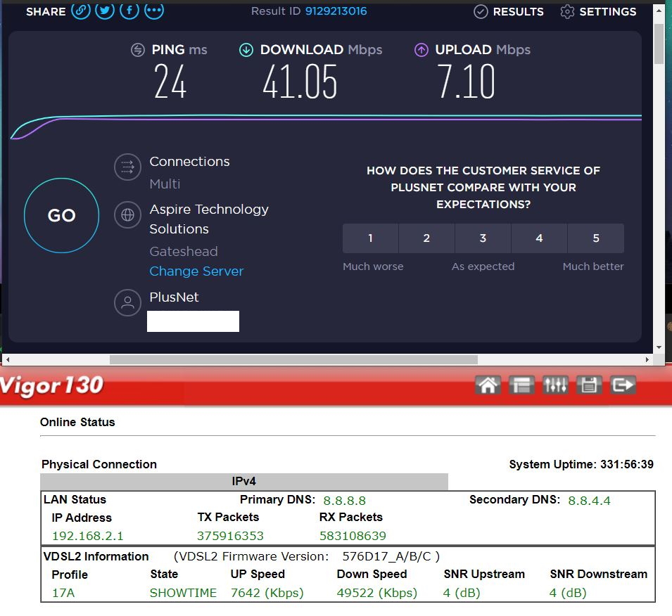Image resolution: width=672 pixels, height=616 pixels.
Task: Rate customer service 3 As expected
Action: (483, 238)
